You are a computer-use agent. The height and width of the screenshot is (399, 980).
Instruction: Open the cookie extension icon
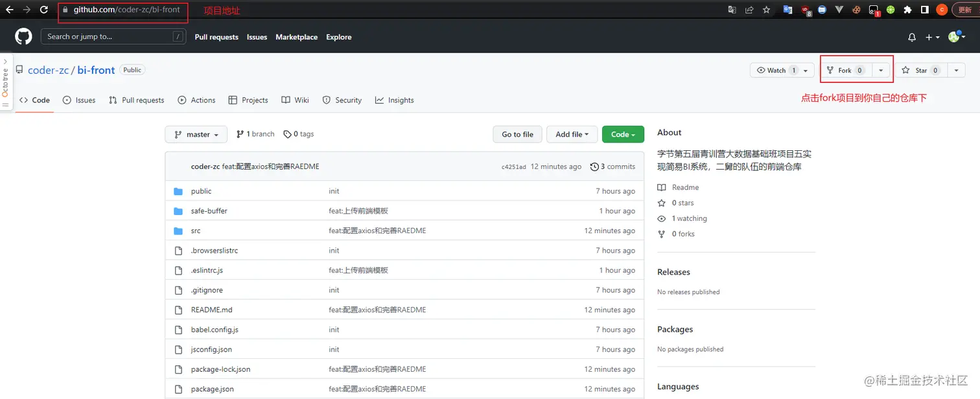(x=856, y=10)
